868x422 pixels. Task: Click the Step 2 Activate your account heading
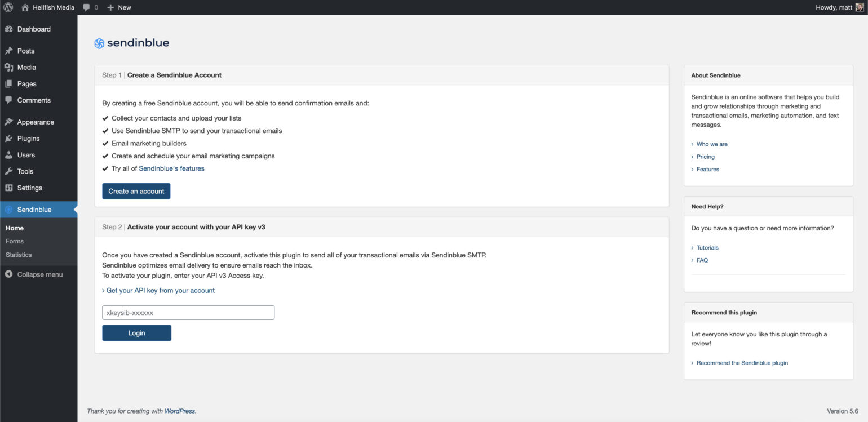point(184,227)
